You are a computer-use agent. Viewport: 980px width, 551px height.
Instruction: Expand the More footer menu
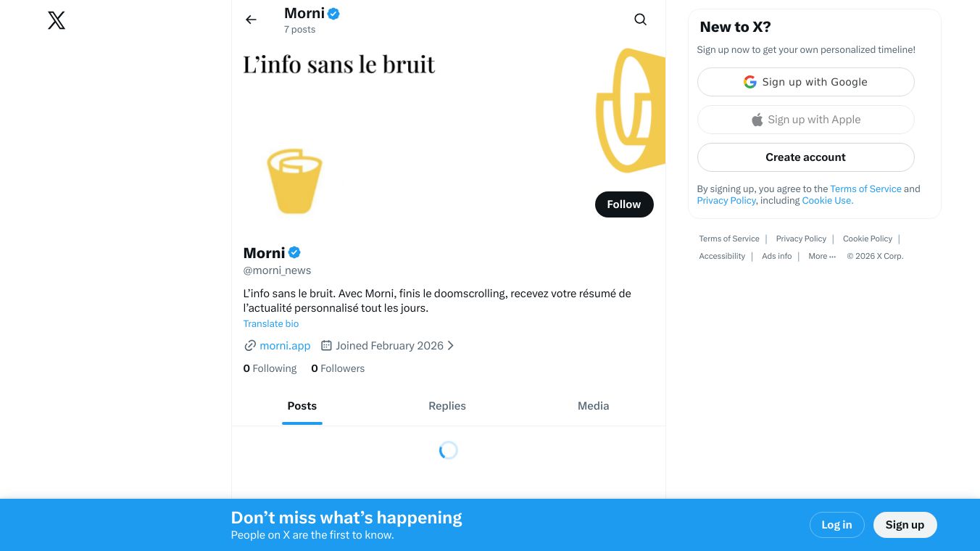point(822,256)
